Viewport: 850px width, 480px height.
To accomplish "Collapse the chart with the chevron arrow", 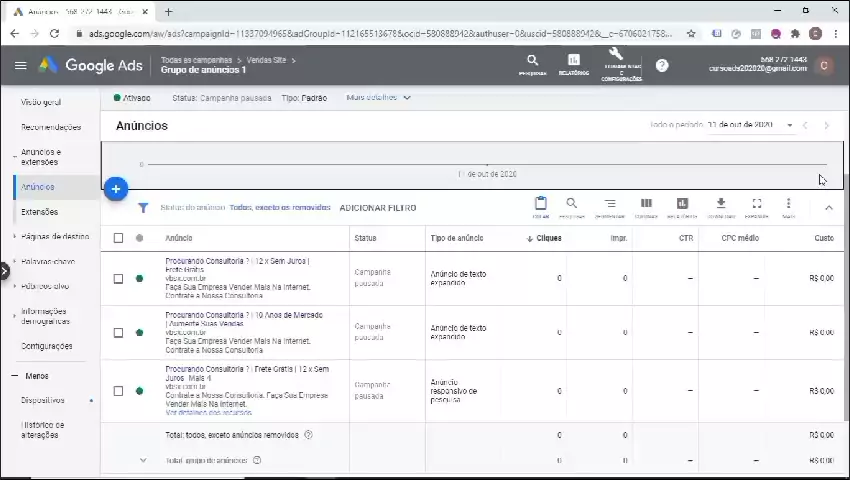I will pos(828,207).
